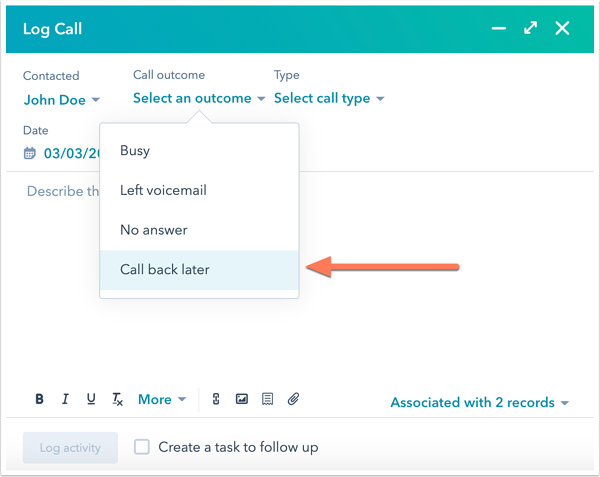Viewport: 600px width, 477px height.
Task: Insert an image into note
Action: [x=242, y=399]
